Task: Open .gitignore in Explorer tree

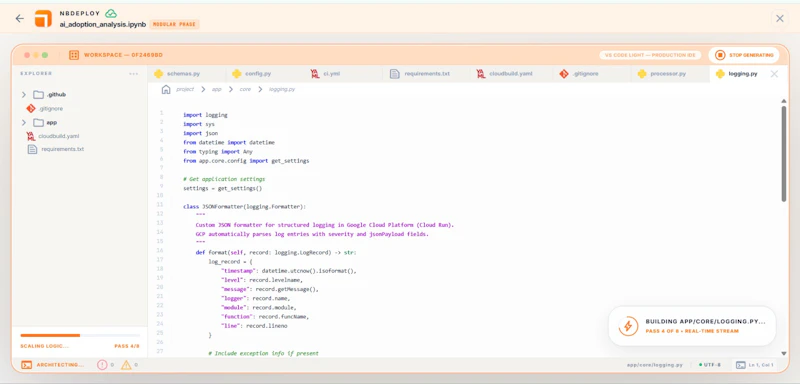Action: [x=51, y=109]
